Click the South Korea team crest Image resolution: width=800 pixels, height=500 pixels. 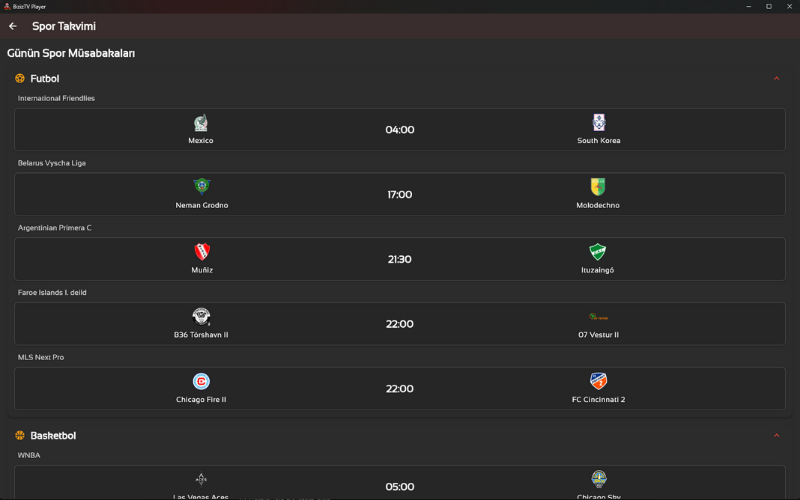point(599,123)
